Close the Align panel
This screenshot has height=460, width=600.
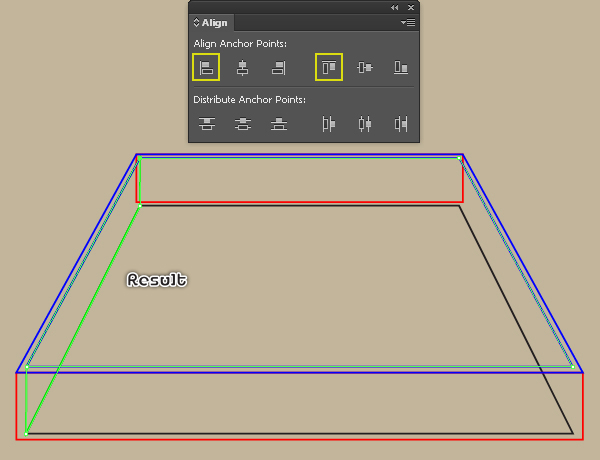click(411, 8)
